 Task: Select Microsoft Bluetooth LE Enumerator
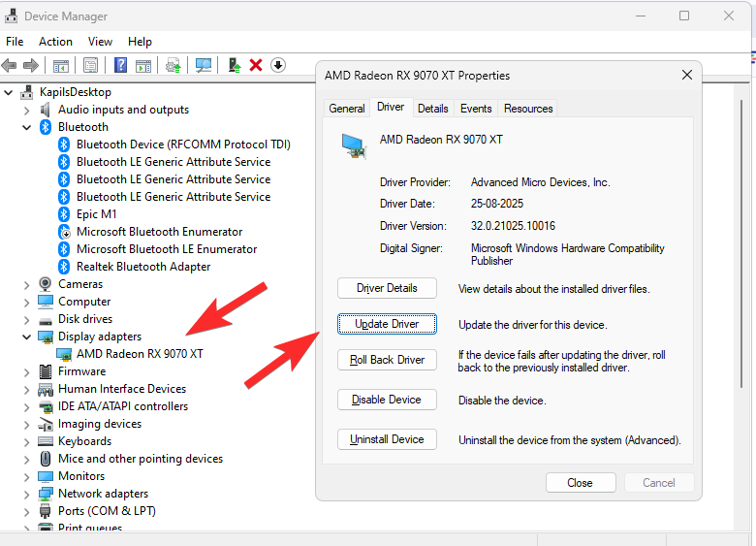[x=167, y=249]
